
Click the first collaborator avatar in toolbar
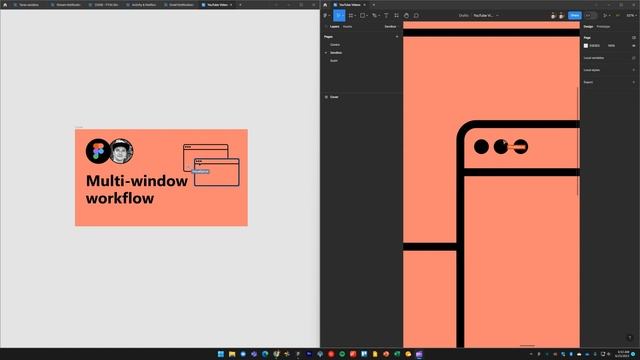553,16
